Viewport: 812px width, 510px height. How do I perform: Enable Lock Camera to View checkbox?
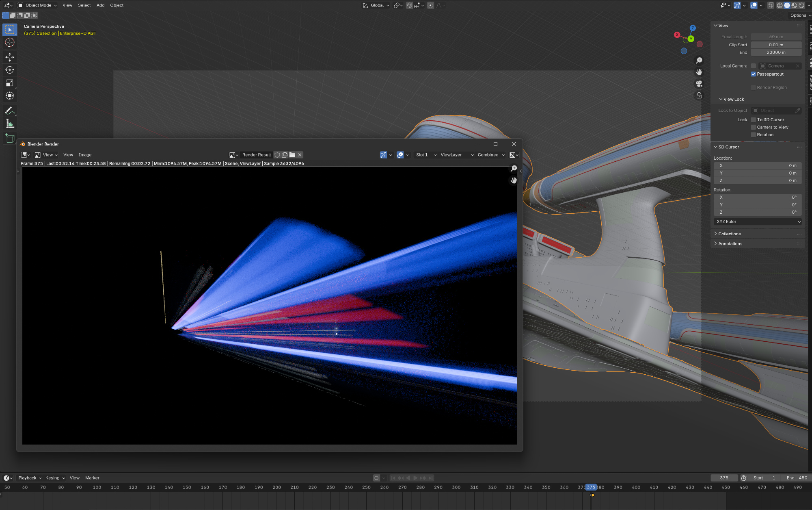click(754, 127)
